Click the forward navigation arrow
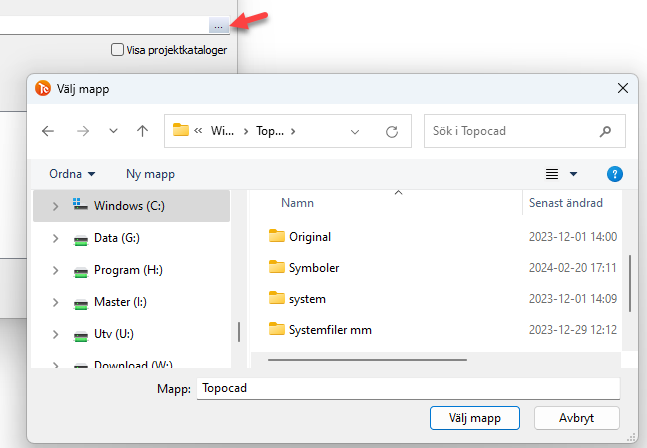647x448 pixels. pyautogui.click(x=83, y=131)
